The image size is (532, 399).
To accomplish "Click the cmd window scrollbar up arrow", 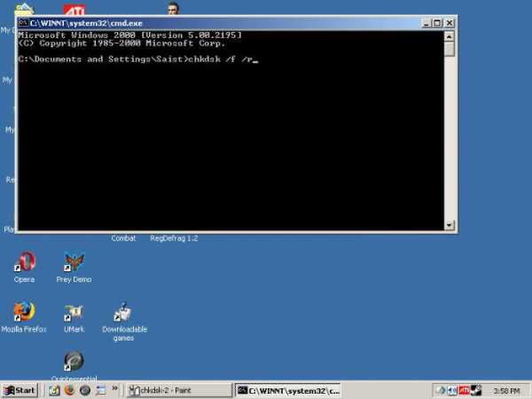I will 450,36.
